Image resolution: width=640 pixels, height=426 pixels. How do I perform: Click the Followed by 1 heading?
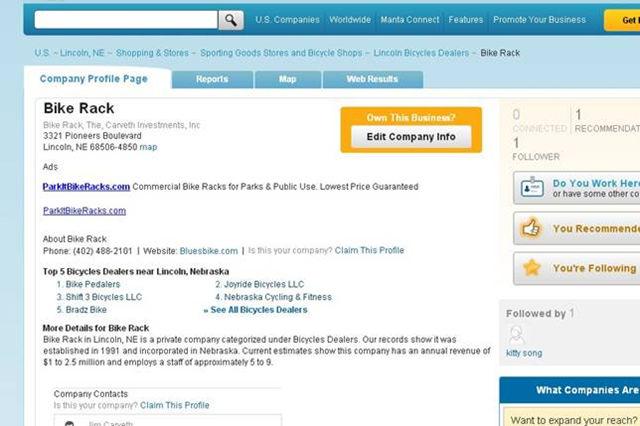(x=540, y=313)
